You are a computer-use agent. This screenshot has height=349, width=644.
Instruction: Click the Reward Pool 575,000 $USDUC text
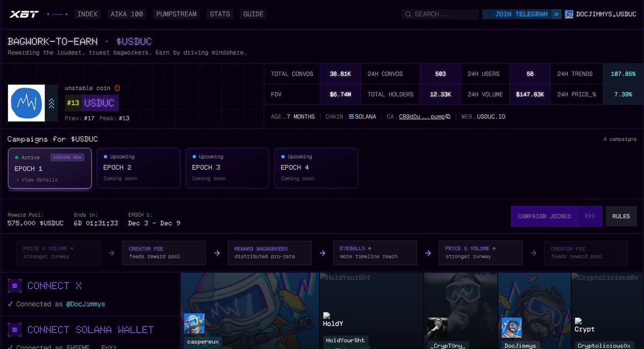(x=35, y=223)
